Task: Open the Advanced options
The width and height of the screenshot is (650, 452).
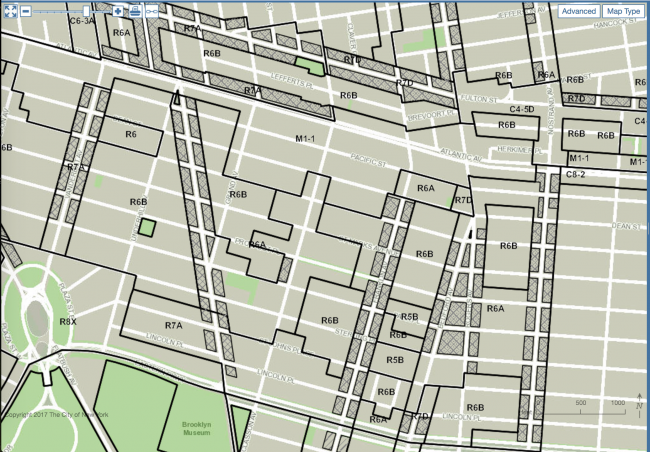Action: (579, 11)
